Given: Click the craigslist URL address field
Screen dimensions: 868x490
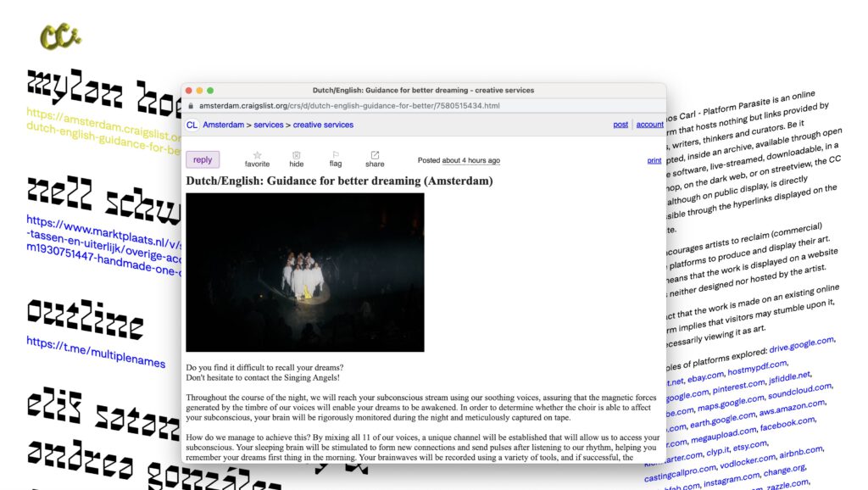Looking at the screenshot, I should point(349,106).
